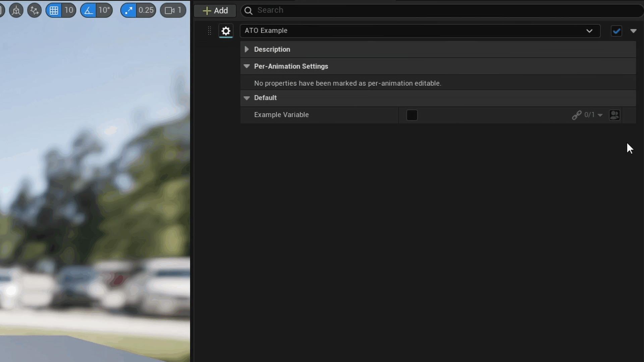Viewport: 644px width, 362px height.
Task: Click the per-animation editable users icon
Action: coord(614,115)
